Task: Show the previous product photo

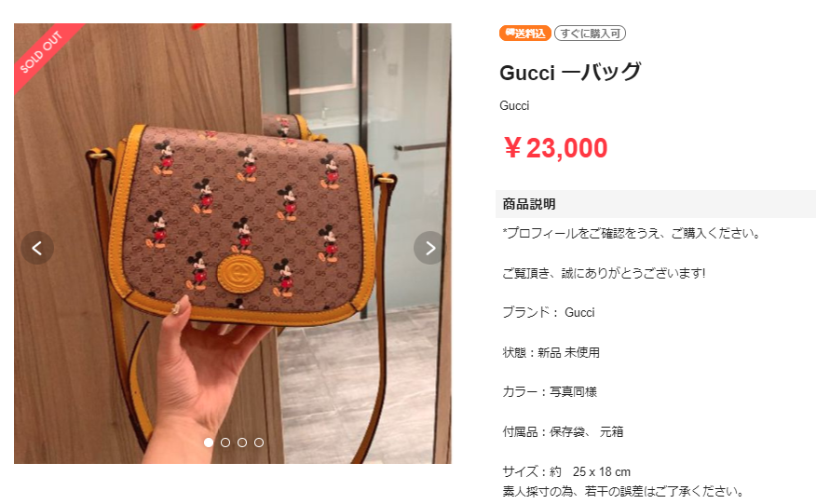Action: coord(37,248)
